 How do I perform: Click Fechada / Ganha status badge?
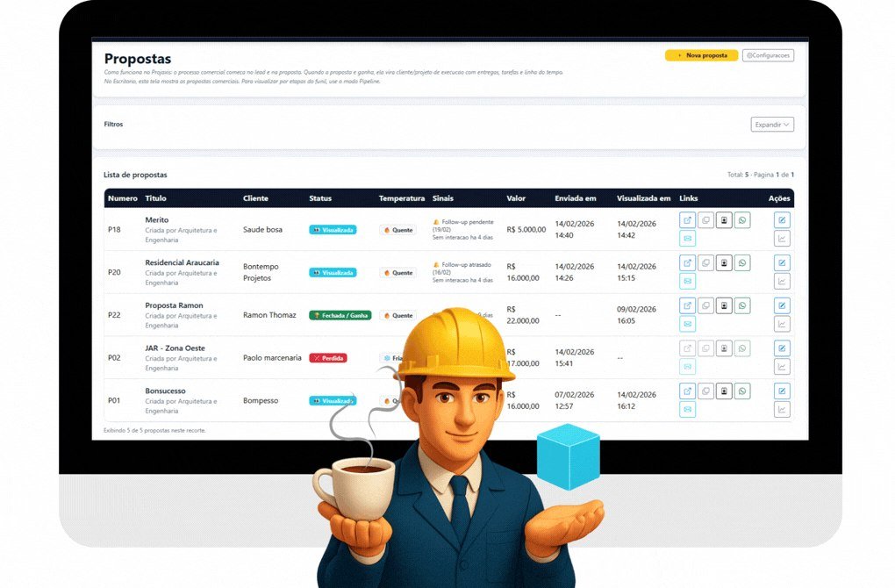(x=340, y=315)
